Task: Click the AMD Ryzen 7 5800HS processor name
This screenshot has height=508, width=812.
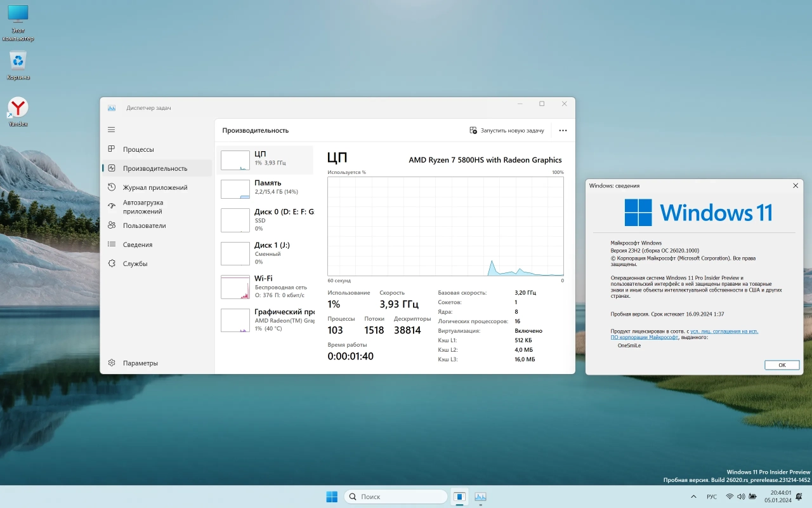Action: click(485, 160)
